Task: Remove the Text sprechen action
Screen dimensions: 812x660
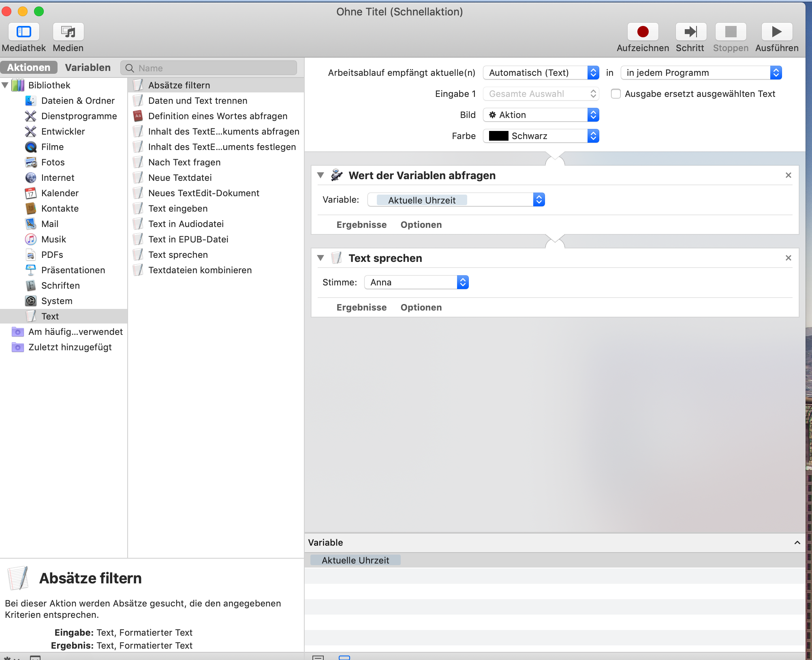Action: [788, 258]
